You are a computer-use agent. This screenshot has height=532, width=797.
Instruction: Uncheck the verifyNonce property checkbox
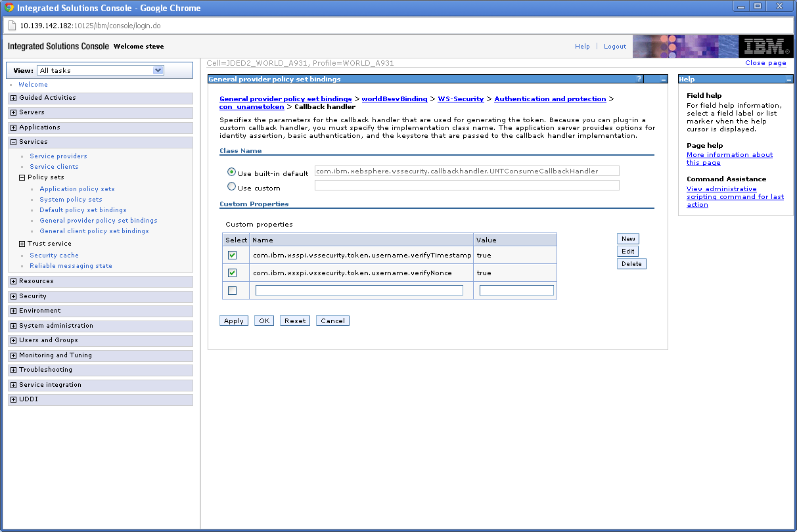coord(232,273)
